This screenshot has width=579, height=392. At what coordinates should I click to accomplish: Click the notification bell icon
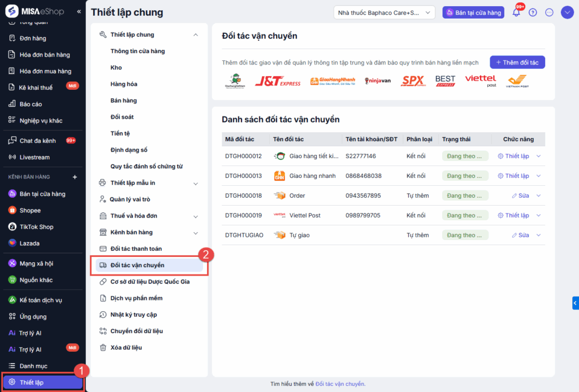[x=516, y=12]
